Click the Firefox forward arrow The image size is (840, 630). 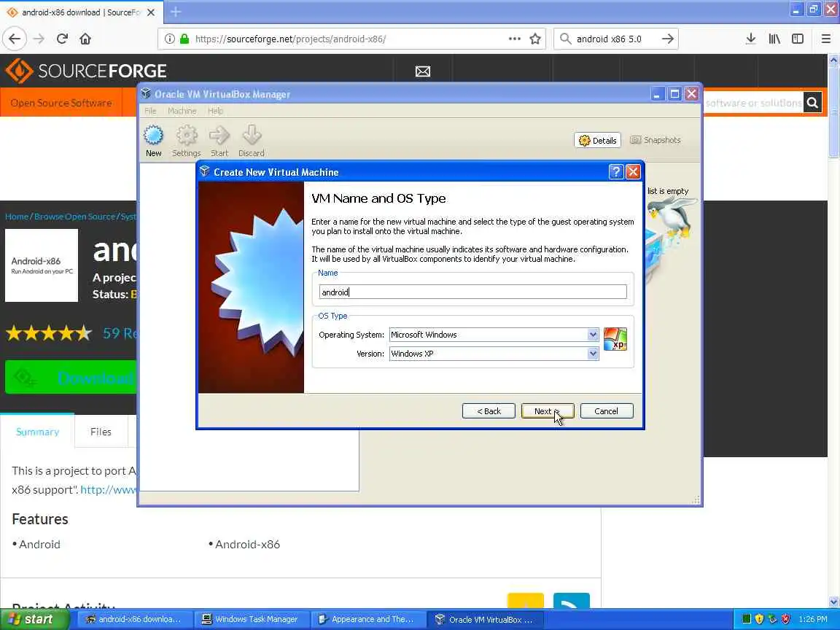(x=39, y=39)
